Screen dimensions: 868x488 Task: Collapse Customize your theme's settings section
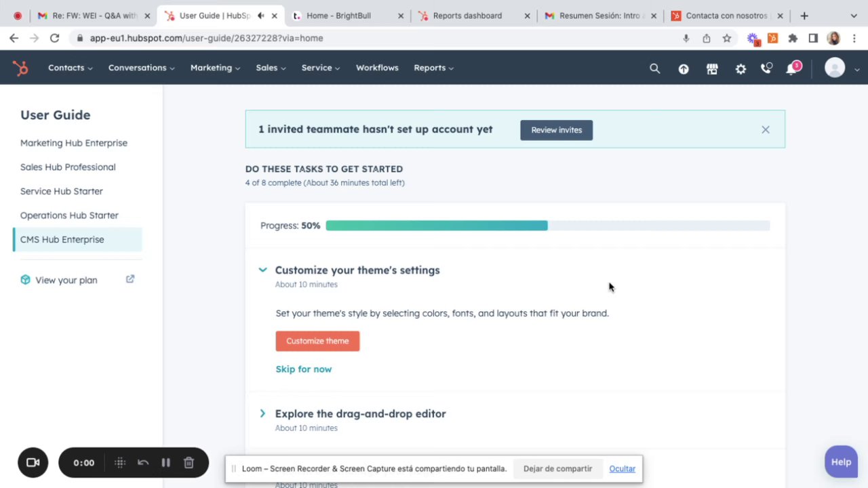[262, 270]
